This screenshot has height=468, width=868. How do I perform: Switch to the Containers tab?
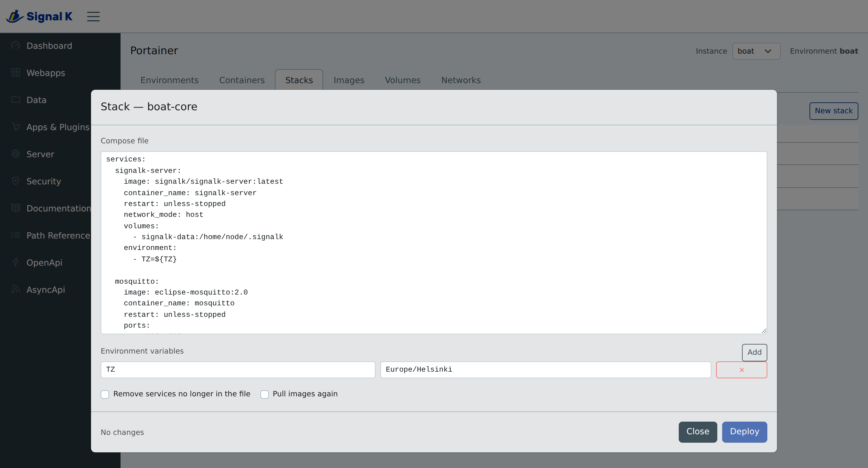(242, 80)
